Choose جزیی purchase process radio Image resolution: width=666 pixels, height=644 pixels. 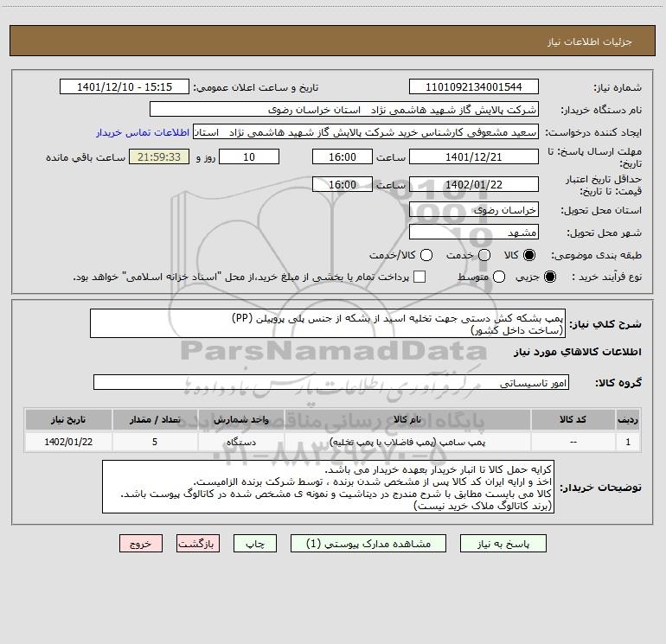(x=550, y=277)
